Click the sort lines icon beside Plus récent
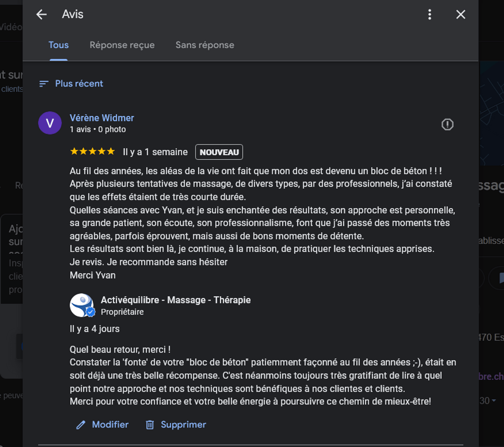This screenshot has height=447, width=504. click(44, 84)
